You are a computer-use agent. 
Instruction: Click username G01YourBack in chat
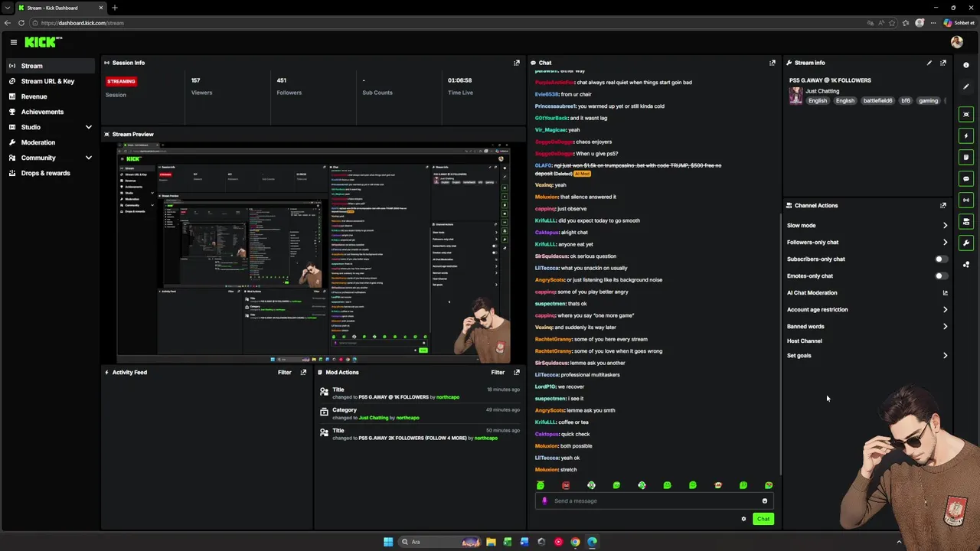(x=551, y=118)
